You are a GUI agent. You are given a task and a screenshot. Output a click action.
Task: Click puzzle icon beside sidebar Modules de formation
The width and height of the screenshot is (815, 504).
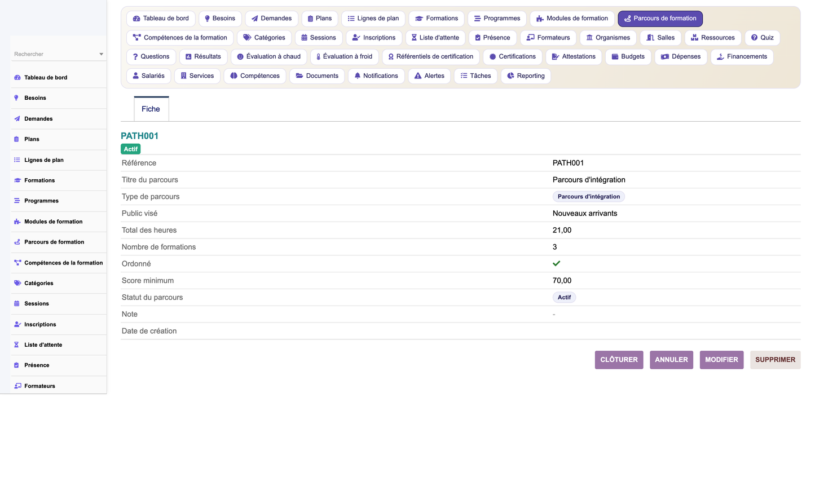(17, 222)
